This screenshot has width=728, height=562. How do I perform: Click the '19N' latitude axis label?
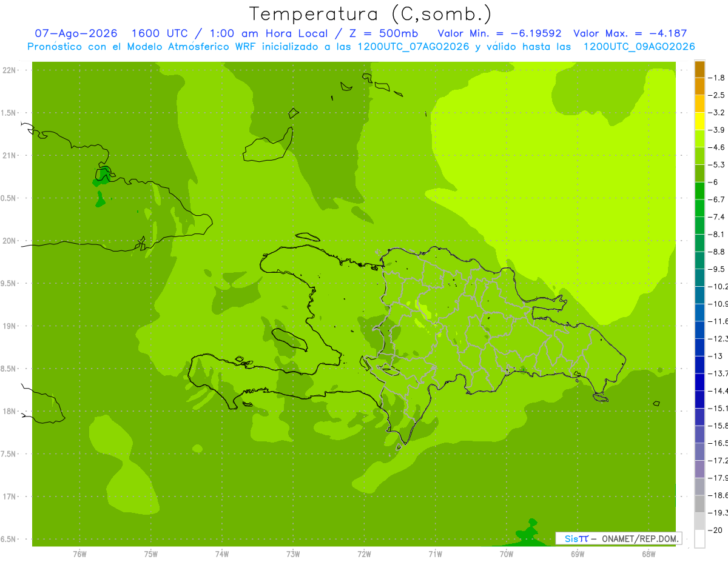[x=9, y=326]
